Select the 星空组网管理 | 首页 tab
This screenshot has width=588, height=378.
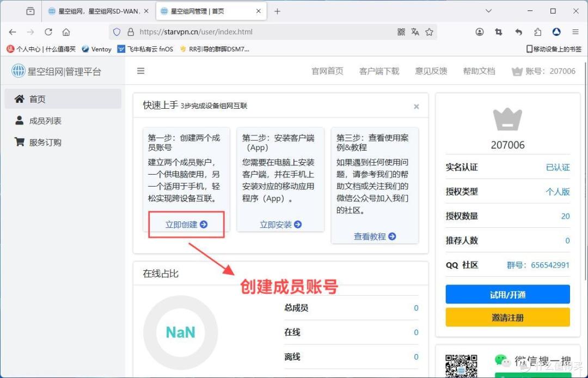(x=211, y=11)
